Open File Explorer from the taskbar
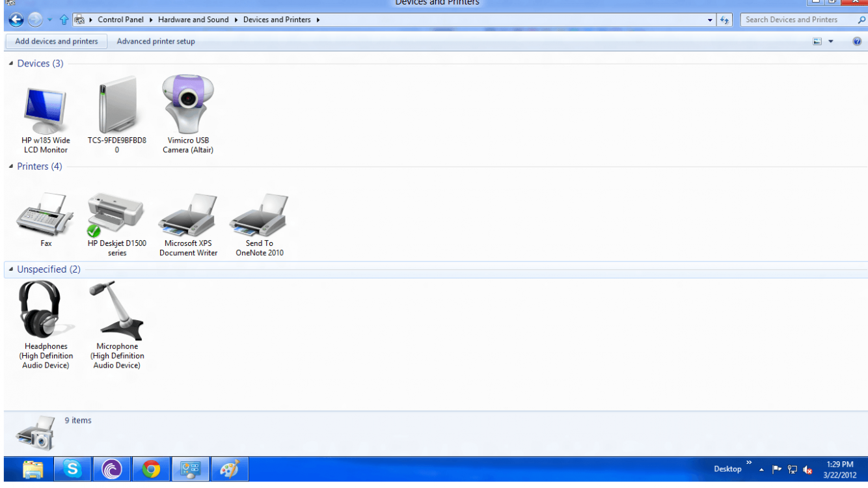 [x=33, y=469]
